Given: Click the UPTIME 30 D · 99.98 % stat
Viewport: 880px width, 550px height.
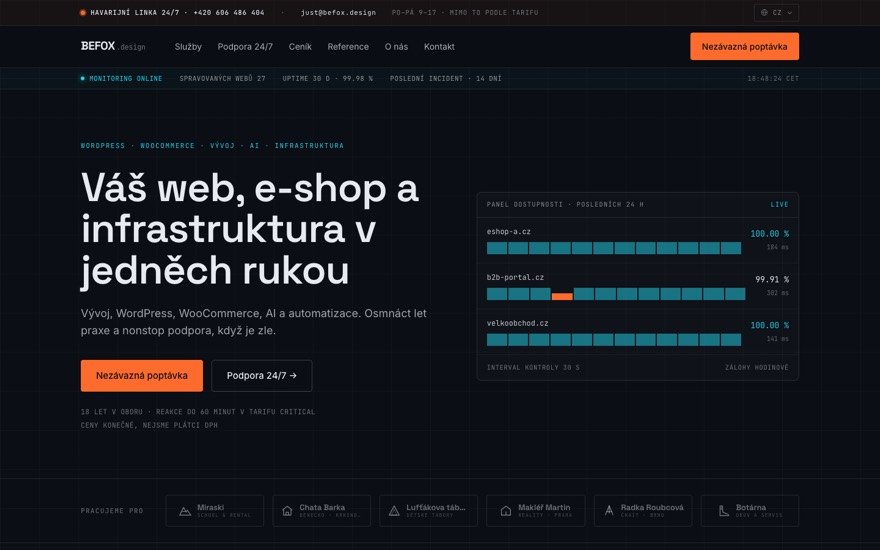Looking at the screenshot, I should coord(328,79).
